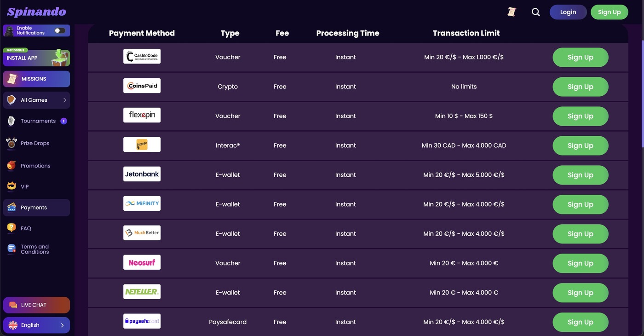Image resolution: width=644 pixels, height=336 pixels.
Task: Sign up via the paysafecard row
Action: tap(581, 322)
